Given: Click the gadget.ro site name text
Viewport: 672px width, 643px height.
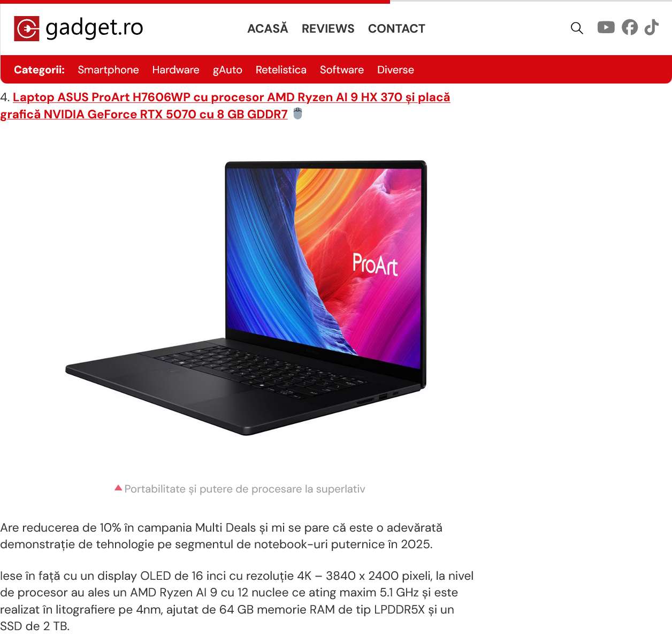Looking at the screenshot, I should 95,28.
